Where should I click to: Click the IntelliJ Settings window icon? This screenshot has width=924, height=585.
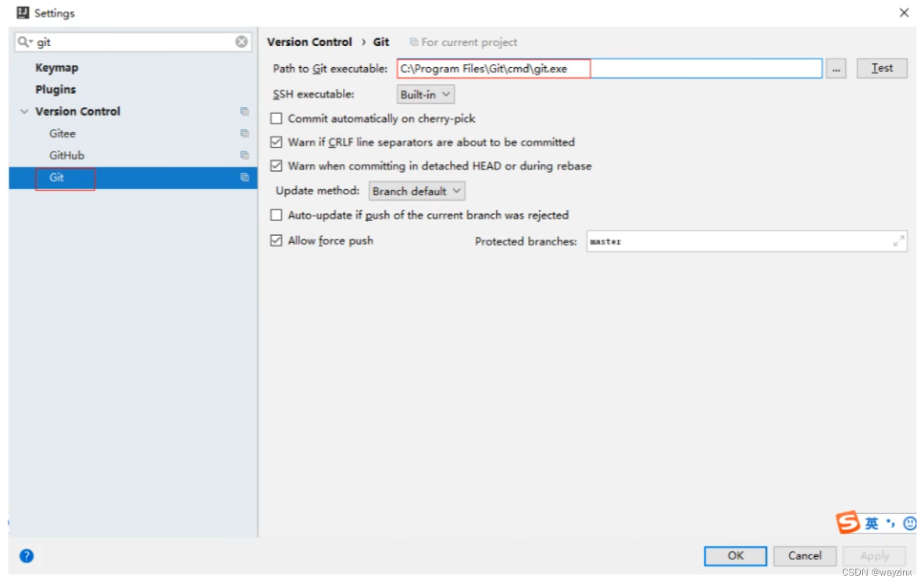[23, 12]
